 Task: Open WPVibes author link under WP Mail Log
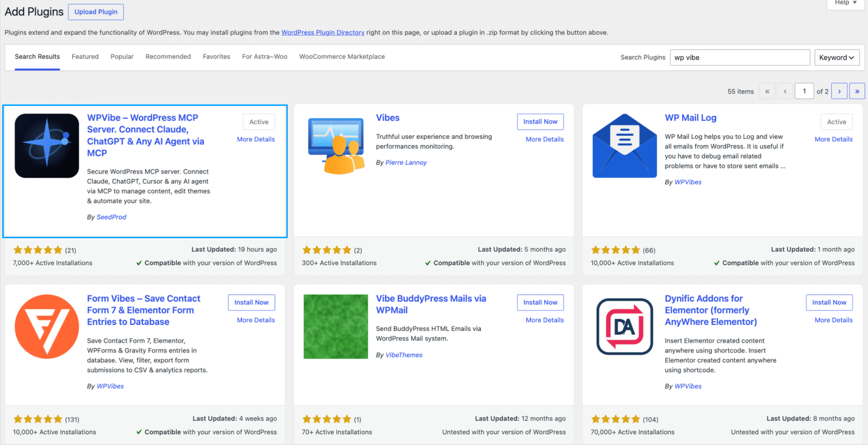pyautogui.click(x=688, y=182)
